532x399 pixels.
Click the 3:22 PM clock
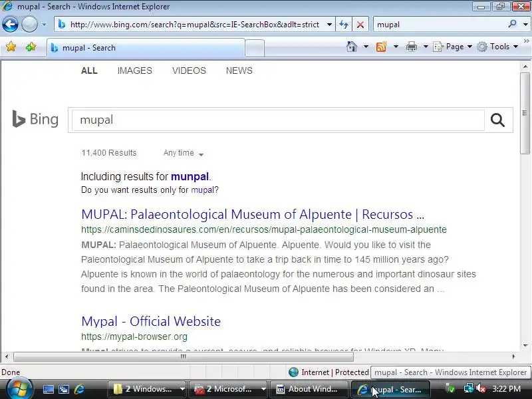coord(506,389)
